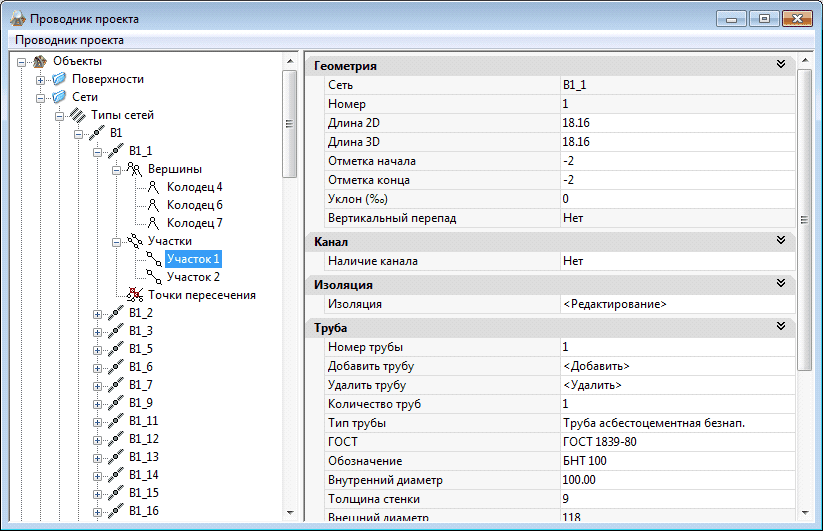Viewport: 823px width, 531px height.
Task: Click the Сети folder icon
Action: click(x=59, y=97)
